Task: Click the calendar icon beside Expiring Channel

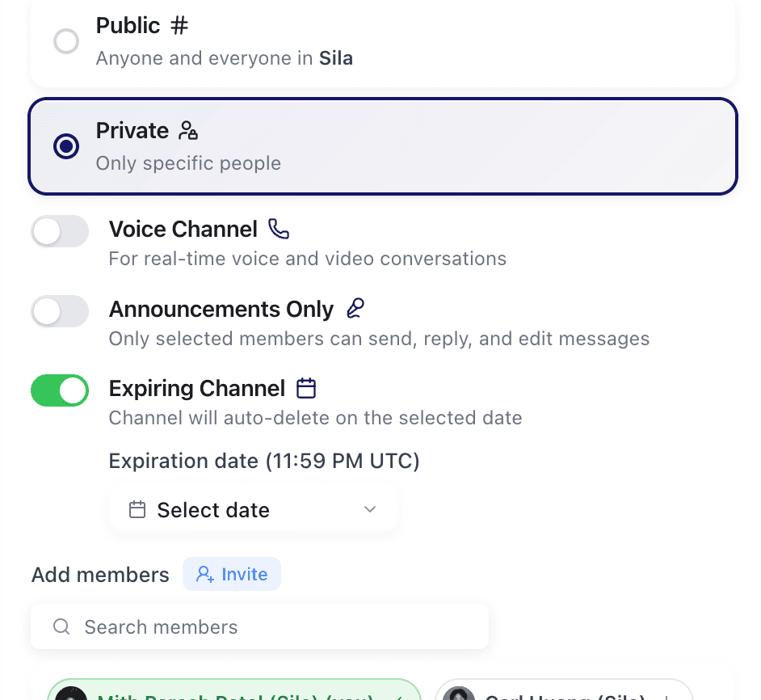Action: pos(305,389)
